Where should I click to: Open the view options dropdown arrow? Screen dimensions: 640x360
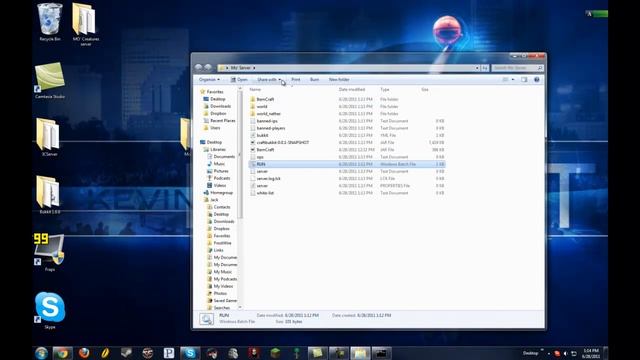coord(513,80)
